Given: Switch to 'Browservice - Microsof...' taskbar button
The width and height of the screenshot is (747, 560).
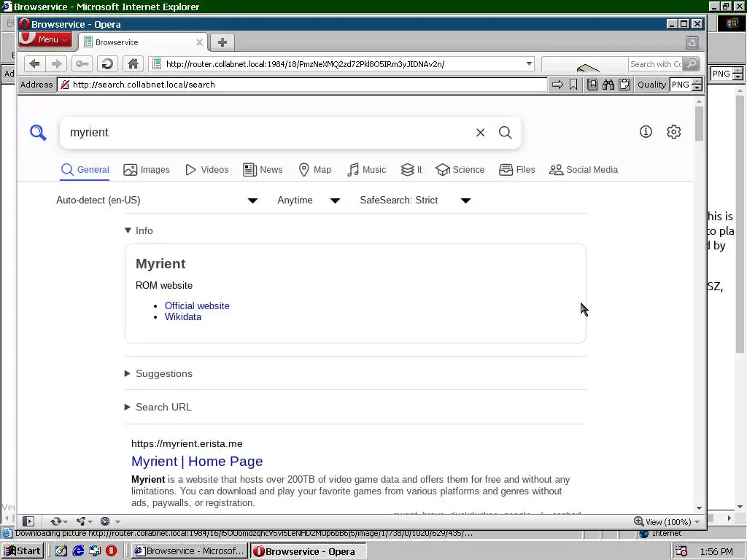Looking at the screenshot, I should tap(189, 551).
